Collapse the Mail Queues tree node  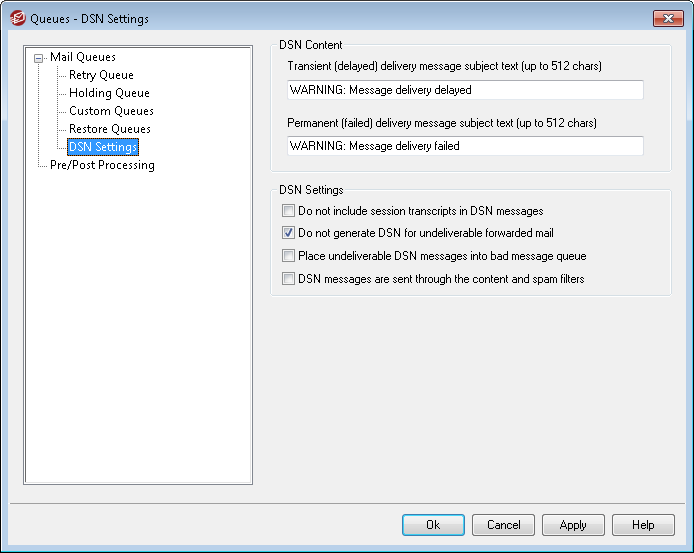click(39, 58)
